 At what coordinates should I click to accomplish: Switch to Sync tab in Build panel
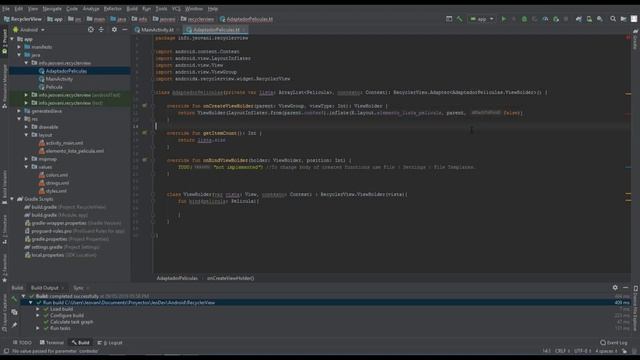(78, 288)
